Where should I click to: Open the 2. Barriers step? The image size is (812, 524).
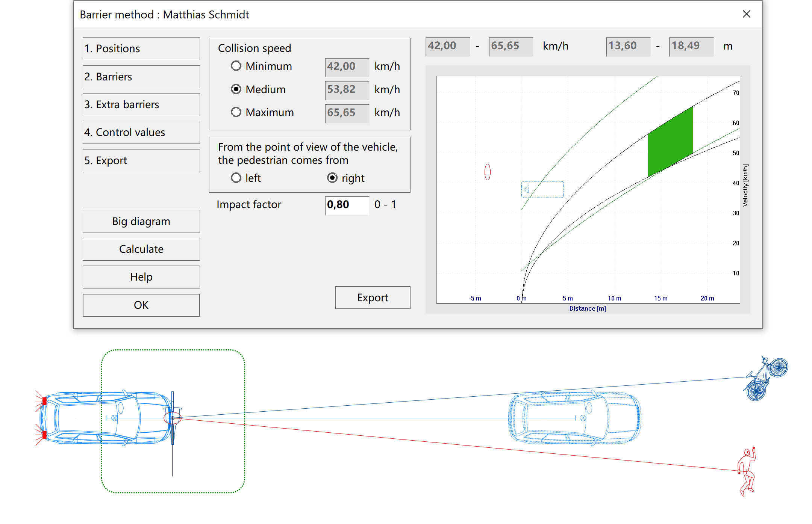[141, 77]
